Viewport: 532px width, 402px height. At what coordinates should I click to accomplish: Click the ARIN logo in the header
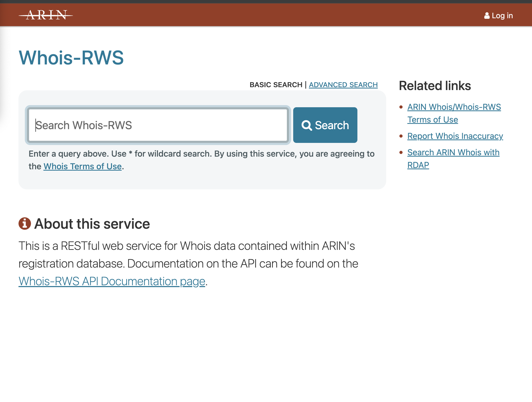click(x=46, y=15)
